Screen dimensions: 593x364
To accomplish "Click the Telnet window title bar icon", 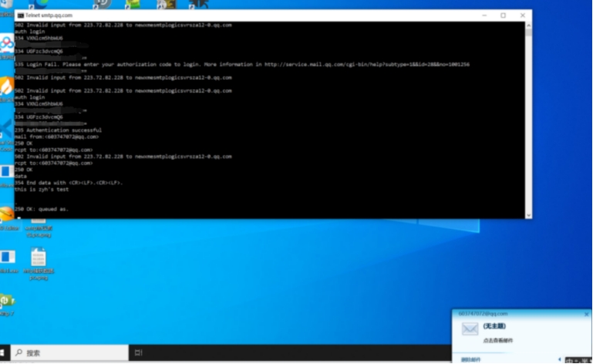I will click(20, 15).
